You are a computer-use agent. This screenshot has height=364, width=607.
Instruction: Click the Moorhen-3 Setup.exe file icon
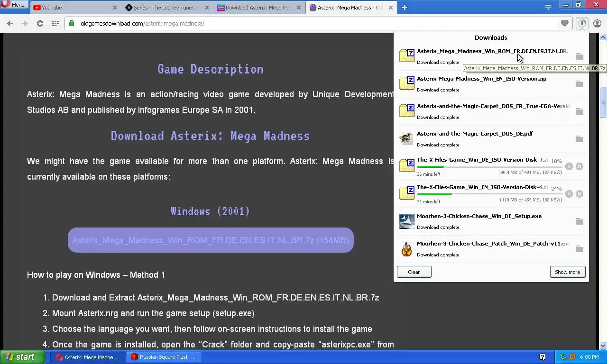click(x=406, y=221)
